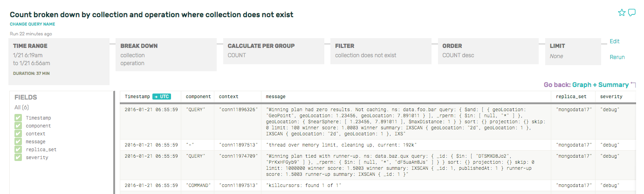Toggle the UTC timestamp badge

coord(161,97)
